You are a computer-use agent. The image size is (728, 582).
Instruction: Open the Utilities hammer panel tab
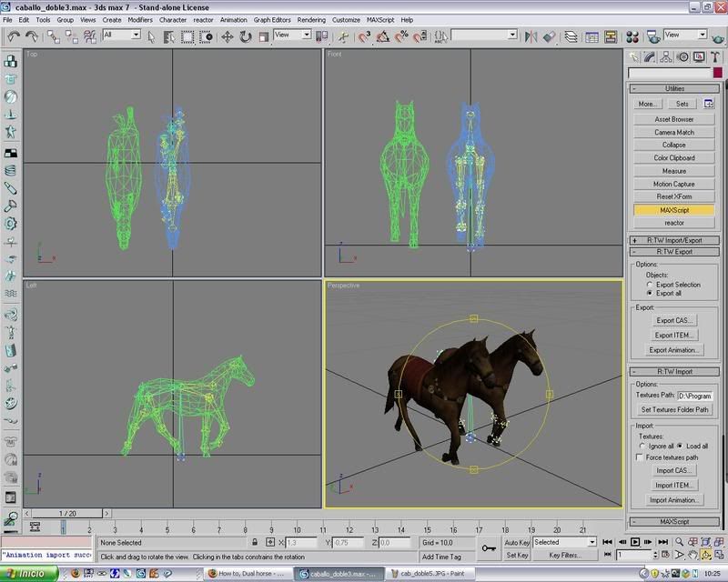[x=715, y=57]
